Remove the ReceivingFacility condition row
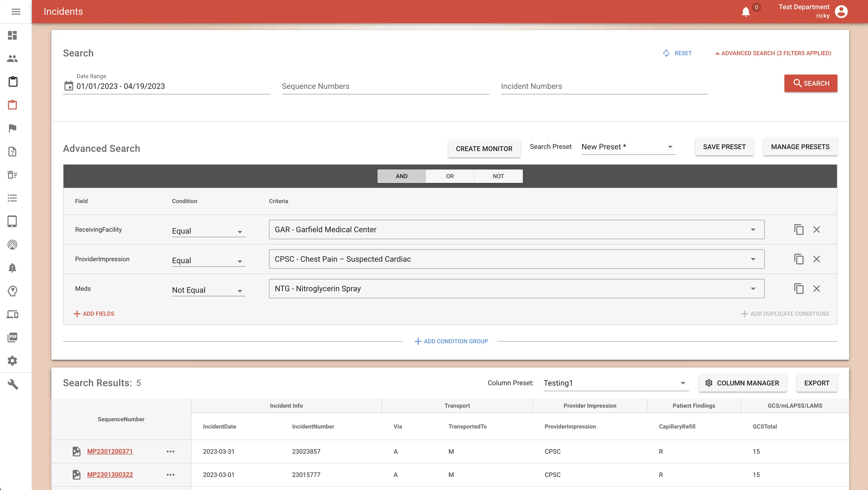 (816, 230)
